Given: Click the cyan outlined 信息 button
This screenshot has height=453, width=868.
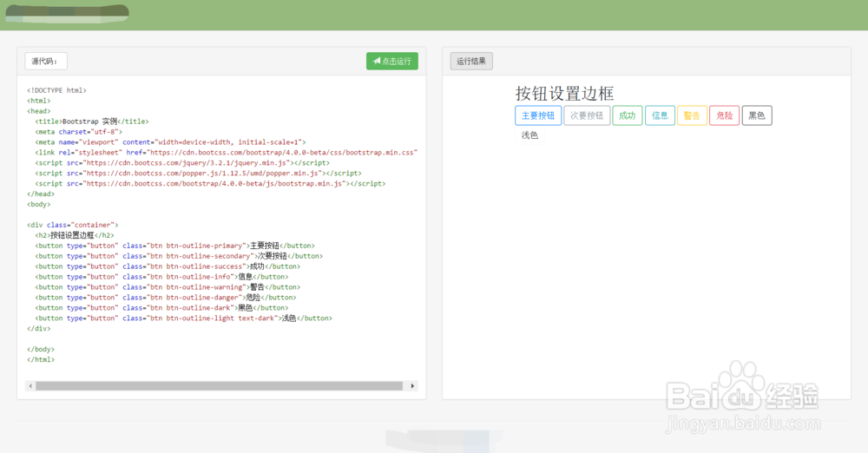Looking at the screenshot, I should pos(660,115).
